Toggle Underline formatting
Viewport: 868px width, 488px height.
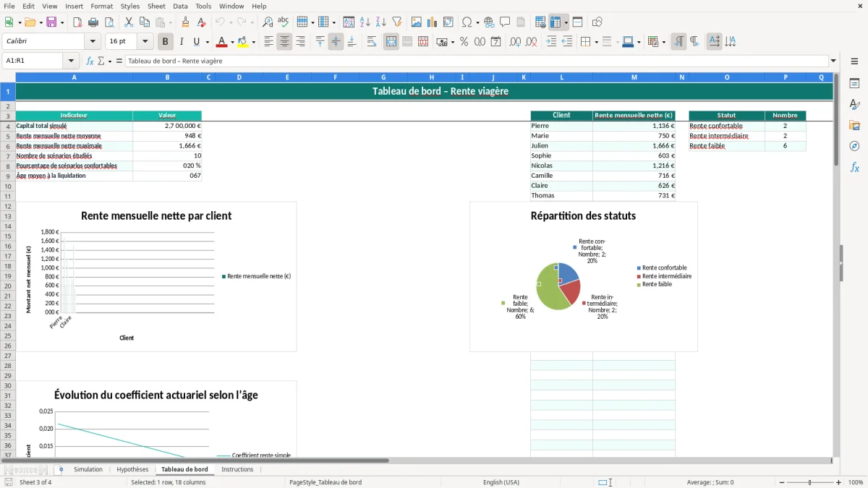tap(196, 42)
